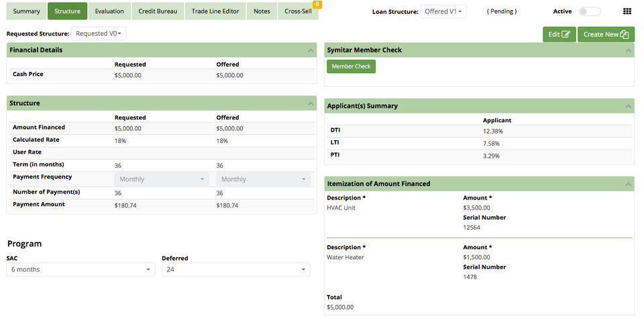The image size is (644, 319).
Task: Open the Trade Line Editor tab
Action: (x=215, y=11)
